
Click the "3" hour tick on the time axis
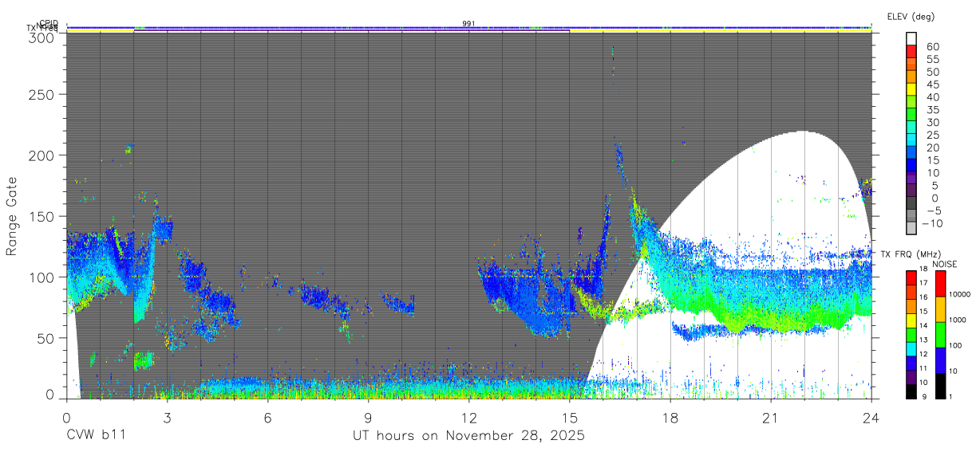point(167,417)
